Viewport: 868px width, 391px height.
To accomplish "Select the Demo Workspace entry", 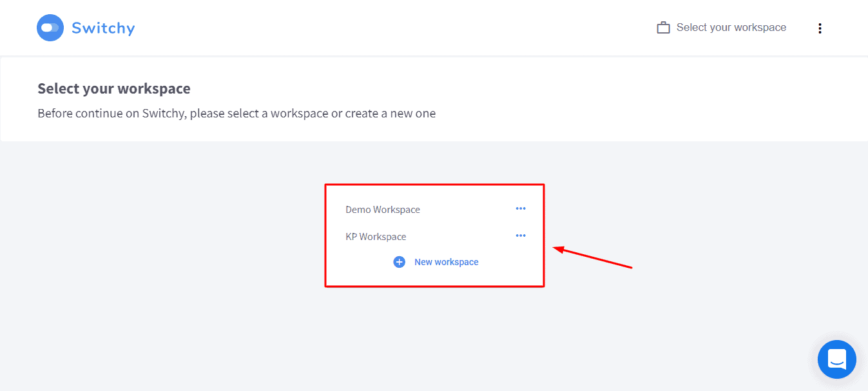I will point(383,210).
